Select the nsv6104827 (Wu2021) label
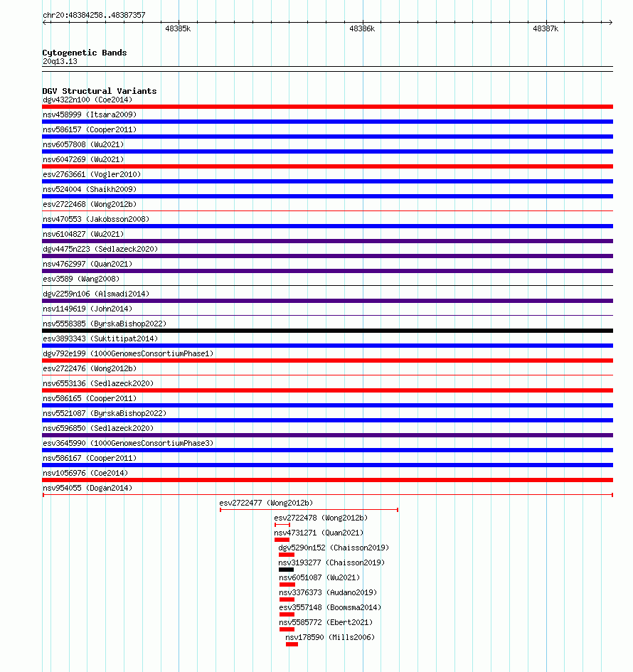This screenshot has height=672, width=633. point(83,235)
